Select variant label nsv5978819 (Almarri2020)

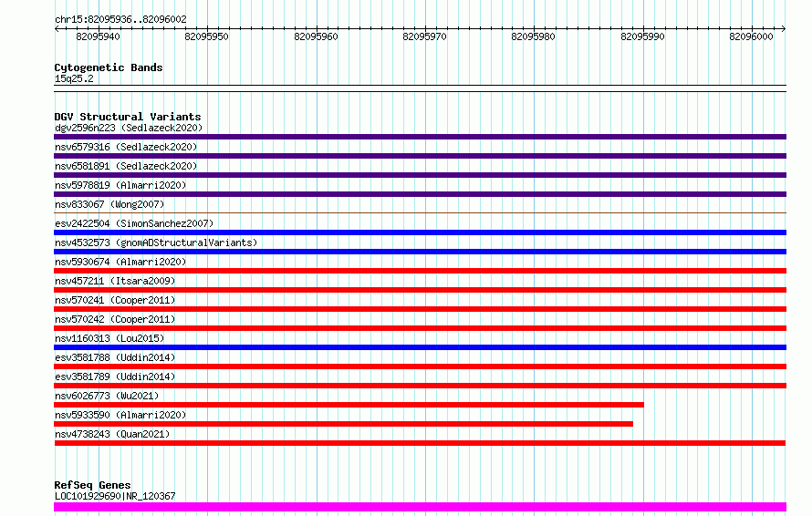120,185
